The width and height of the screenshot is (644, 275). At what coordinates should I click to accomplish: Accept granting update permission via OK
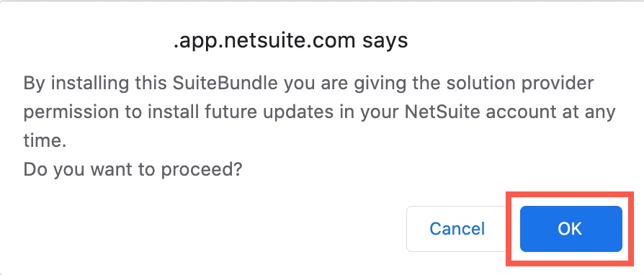coord(571,229)
